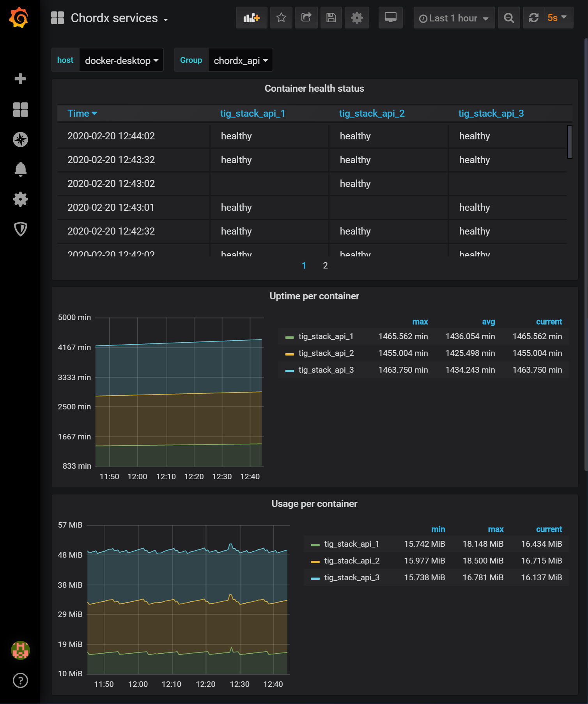Open the Help question mark icon
Image resolution: width=588 pixels, height=704 pixels.
[x=20, y=680]
